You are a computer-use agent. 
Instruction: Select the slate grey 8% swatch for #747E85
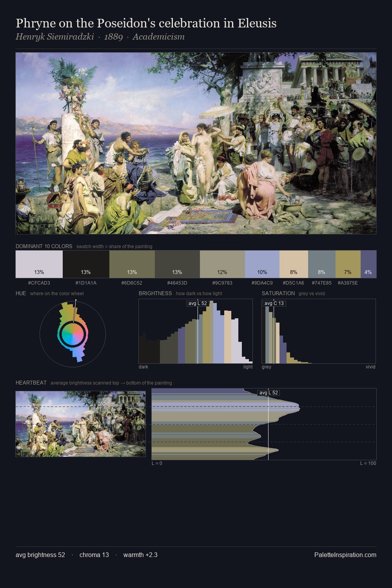coord(322,264)
